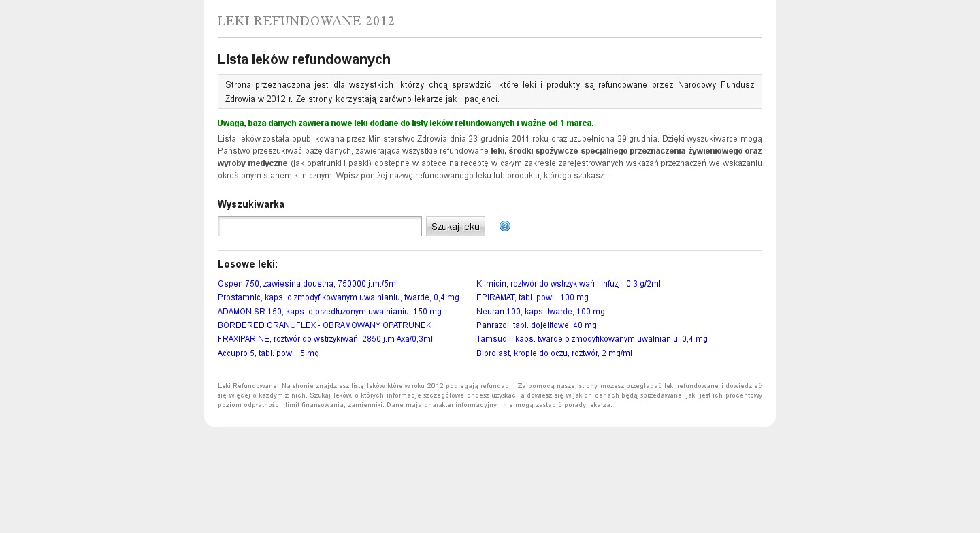980x533 pixels.
Task: Select the Accupro 5 tabl. powl. link
Action: [x=268, y=353]
